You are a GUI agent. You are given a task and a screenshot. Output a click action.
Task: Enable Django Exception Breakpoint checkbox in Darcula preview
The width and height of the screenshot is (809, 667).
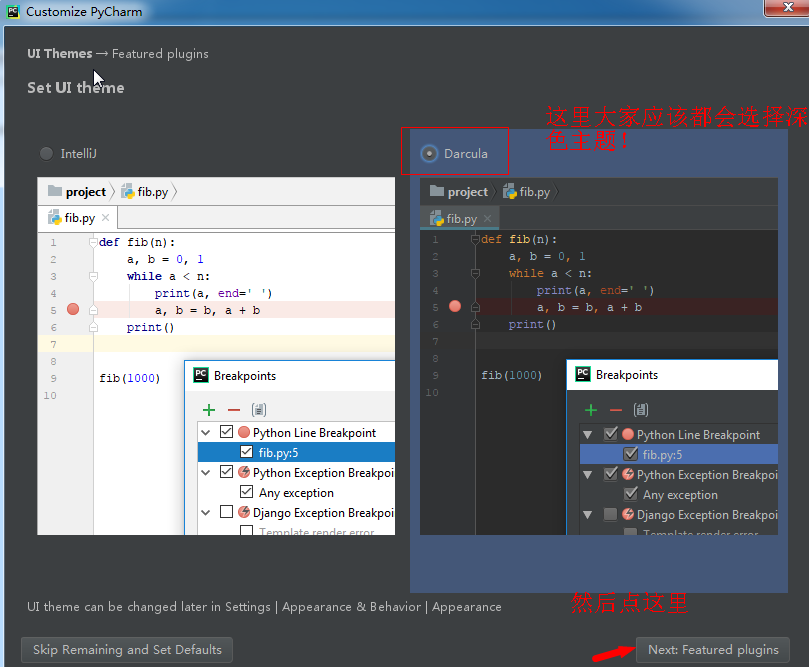[610, 514]
